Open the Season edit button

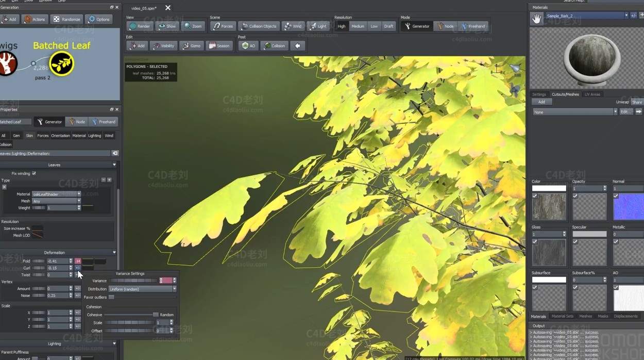click(x=219, y=46)
